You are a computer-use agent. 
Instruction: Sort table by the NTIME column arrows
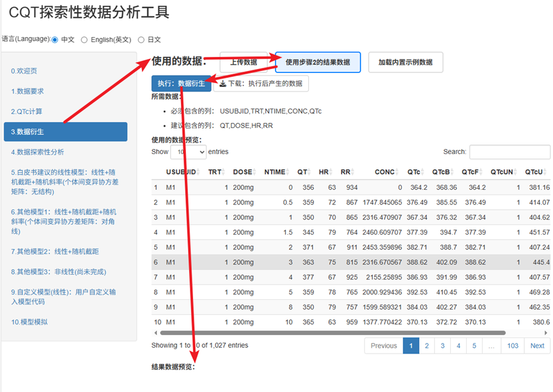tap(290, 172)
